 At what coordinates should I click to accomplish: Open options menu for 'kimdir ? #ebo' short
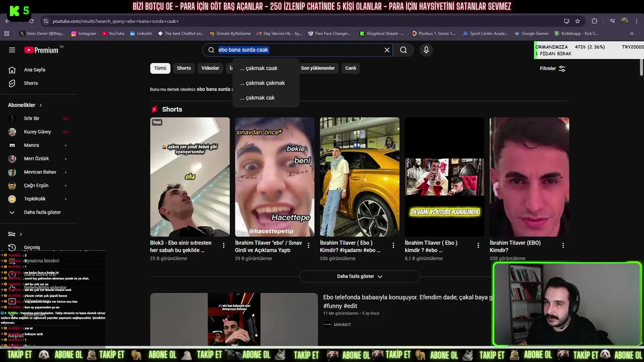478,245
